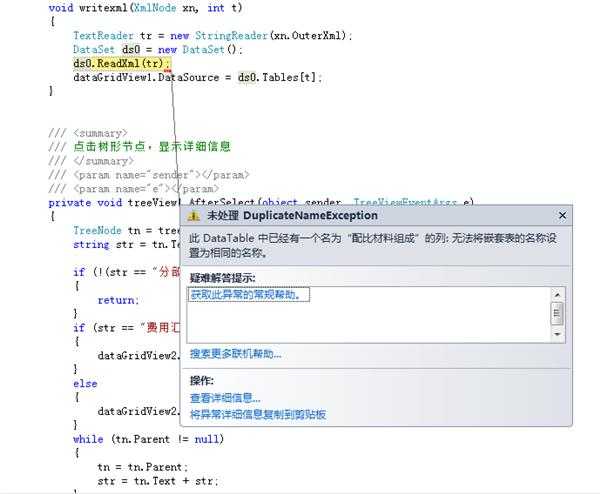Click the else keyword

point(85,383)
